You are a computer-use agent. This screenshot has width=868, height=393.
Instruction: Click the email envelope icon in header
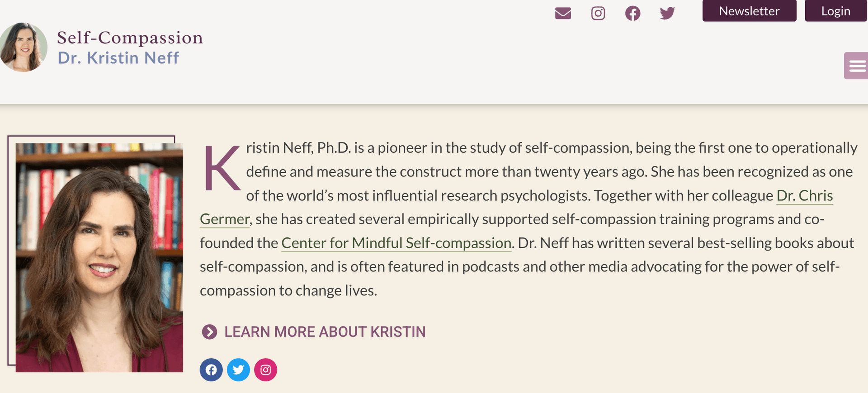[563, 14]
